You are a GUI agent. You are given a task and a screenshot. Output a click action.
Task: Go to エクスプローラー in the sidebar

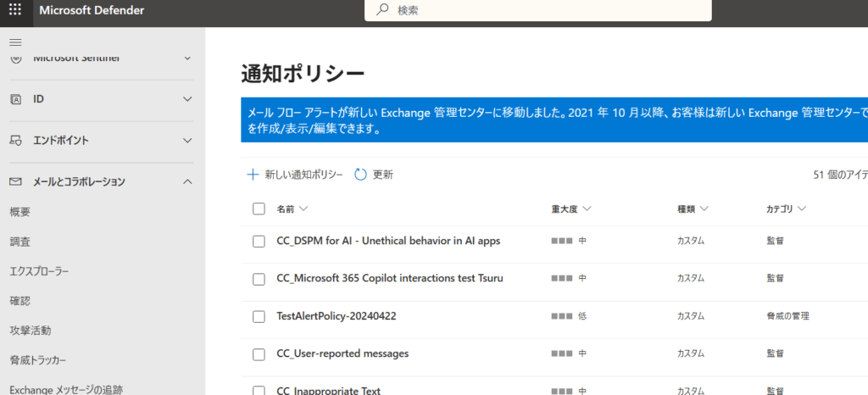[x=39, y=271]
